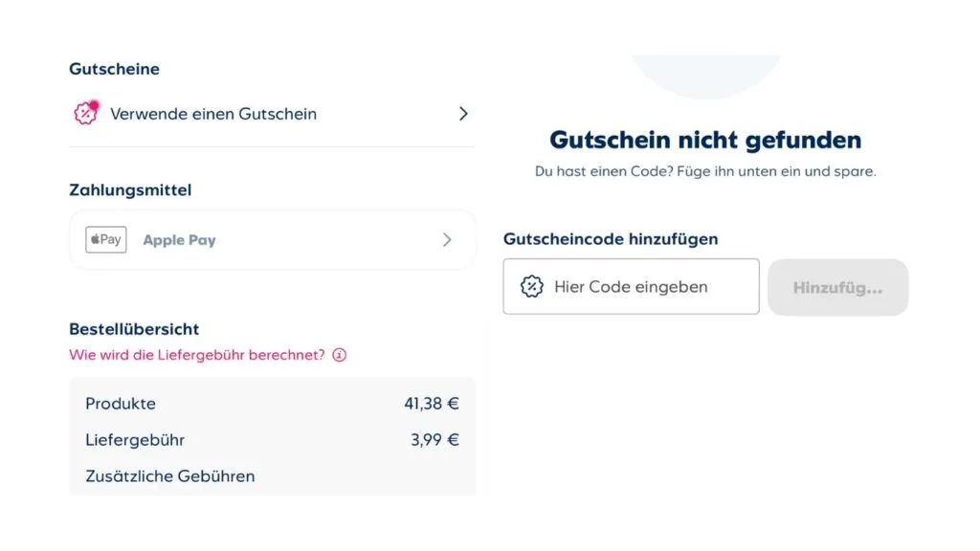Click the 'Zusätzliche Gebühren' row
This screenshot has height=551, width=980.
click(169, 475)
